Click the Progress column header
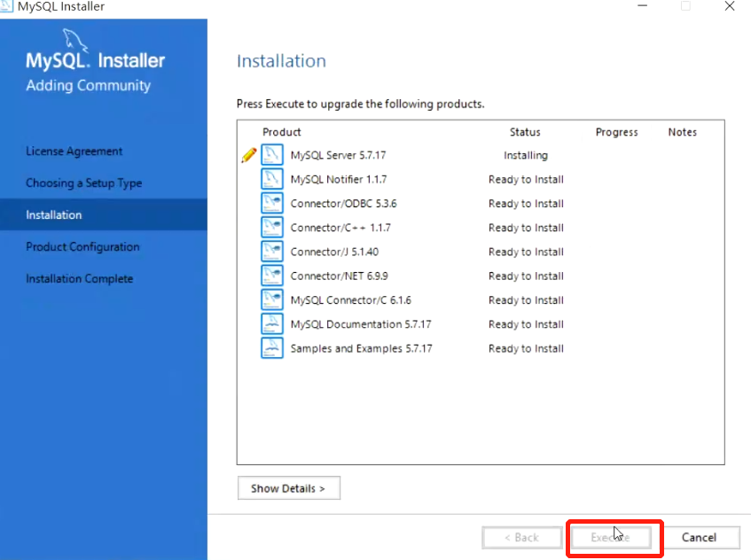Screen dimensions: 751x560 tap(617, 132)
